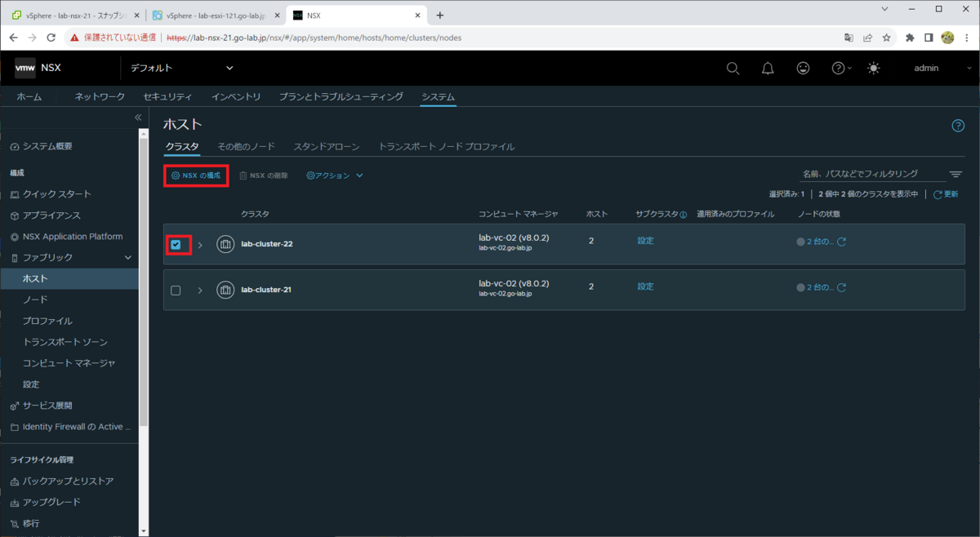Click the コンピュート マネージャ column header
This screenshot has width=980, height=537.
[x=518, y=214]
